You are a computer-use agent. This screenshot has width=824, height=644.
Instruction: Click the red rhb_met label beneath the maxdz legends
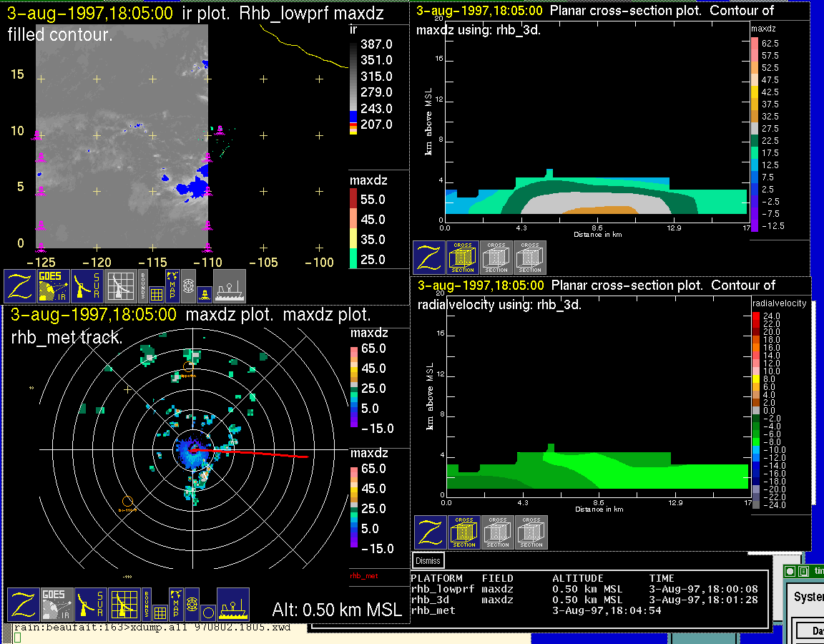pyautogui.click(x=363, y=575)
